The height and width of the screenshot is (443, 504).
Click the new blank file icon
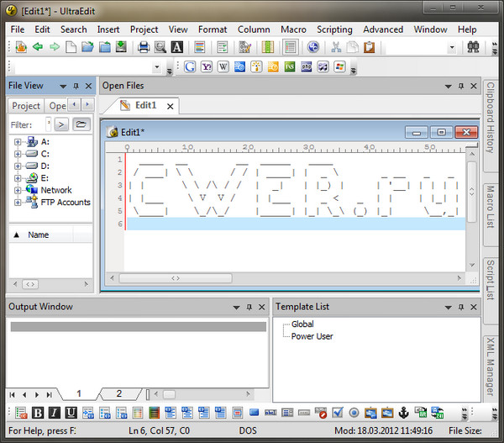pos(71,47)
